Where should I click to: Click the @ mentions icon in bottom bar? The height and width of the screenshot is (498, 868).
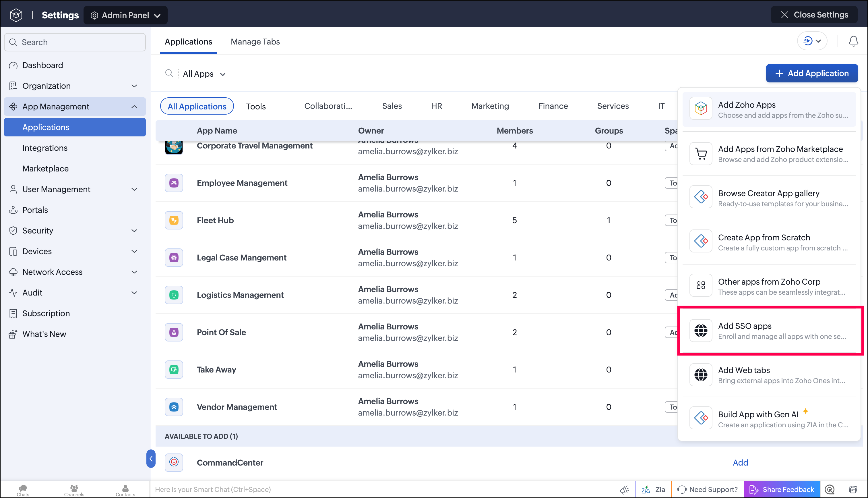pos(830,489)
